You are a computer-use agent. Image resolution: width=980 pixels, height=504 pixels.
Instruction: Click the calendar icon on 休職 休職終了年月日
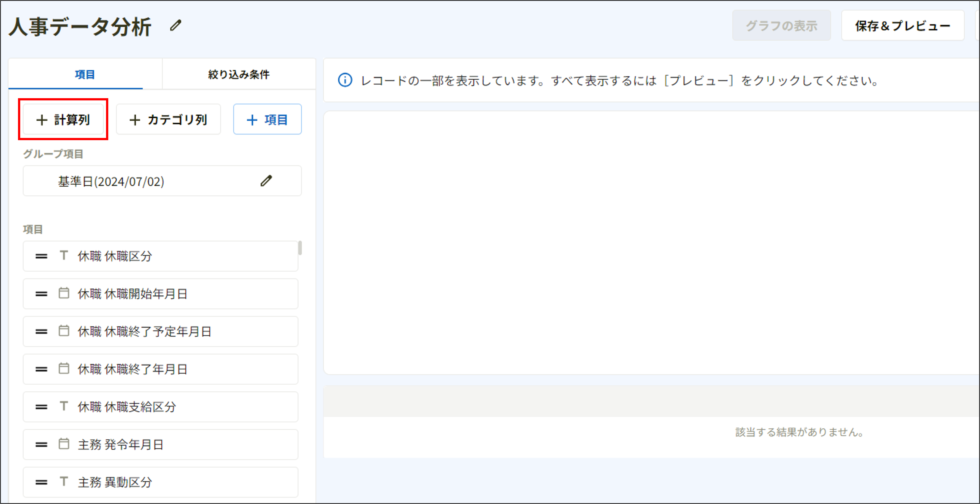64,369
